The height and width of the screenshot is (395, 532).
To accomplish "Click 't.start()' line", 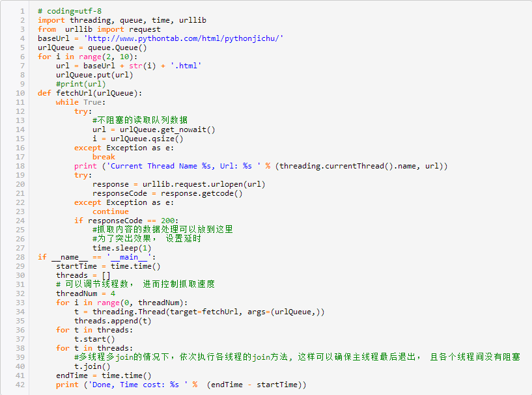I will [x=94, y=340].
